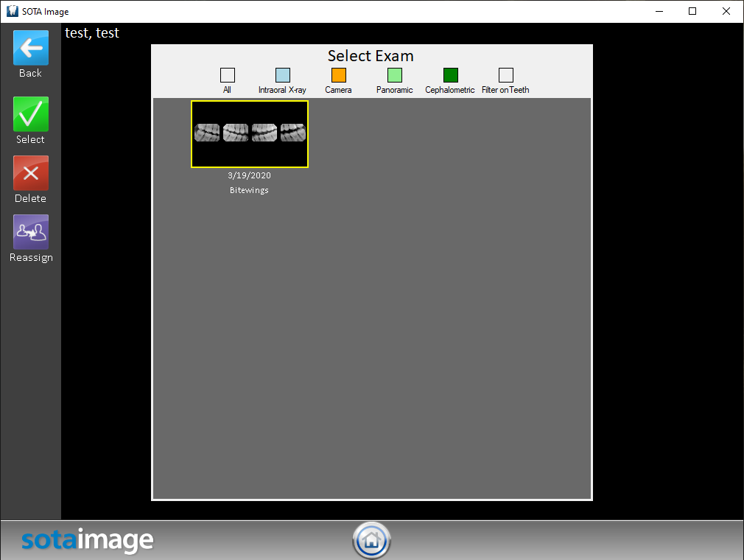Toggle the Filter on Teeth checkbox
This screenshot has height=560, width=744.
505,75
